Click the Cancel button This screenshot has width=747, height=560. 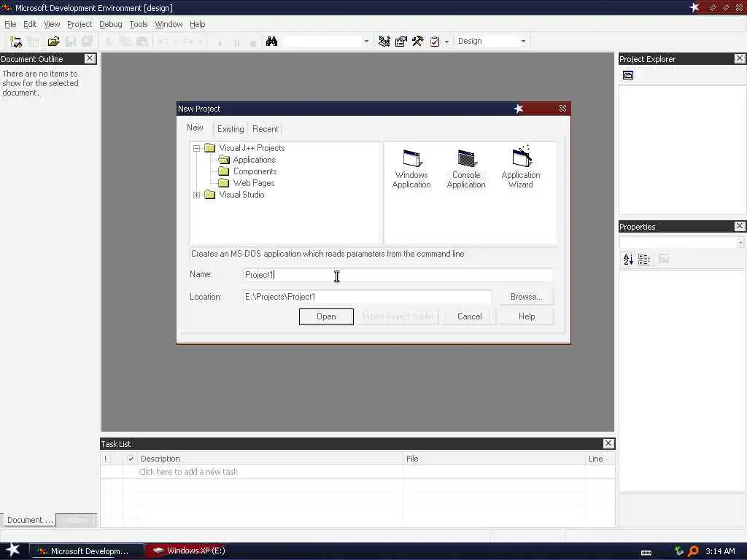click(469, 316)
